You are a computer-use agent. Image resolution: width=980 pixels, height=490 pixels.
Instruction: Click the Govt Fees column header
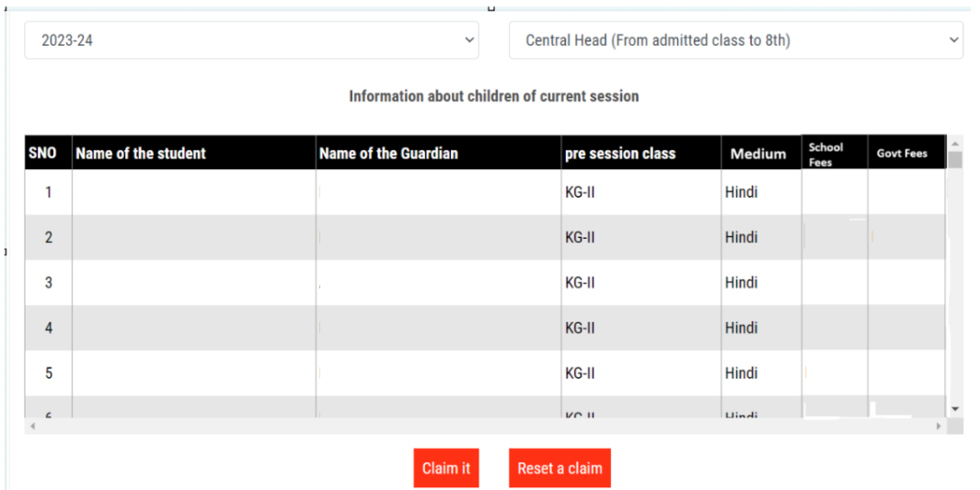point(902,154)
